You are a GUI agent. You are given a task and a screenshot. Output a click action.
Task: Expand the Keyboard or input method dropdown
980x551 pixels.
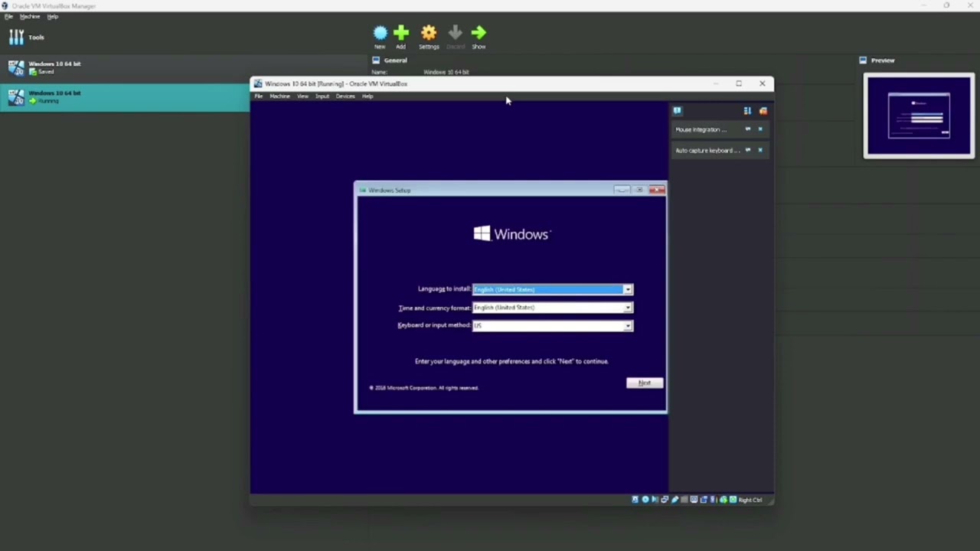pos(628,326)
